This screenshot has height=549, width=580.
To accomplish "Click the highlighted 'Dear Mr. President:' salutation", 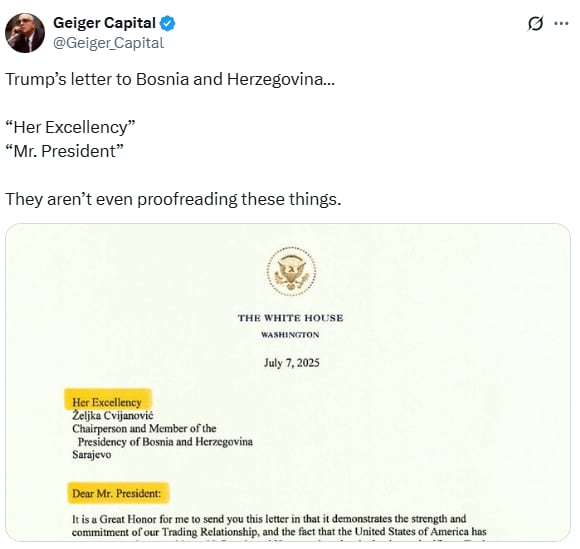I will click(x=118, y=493).
